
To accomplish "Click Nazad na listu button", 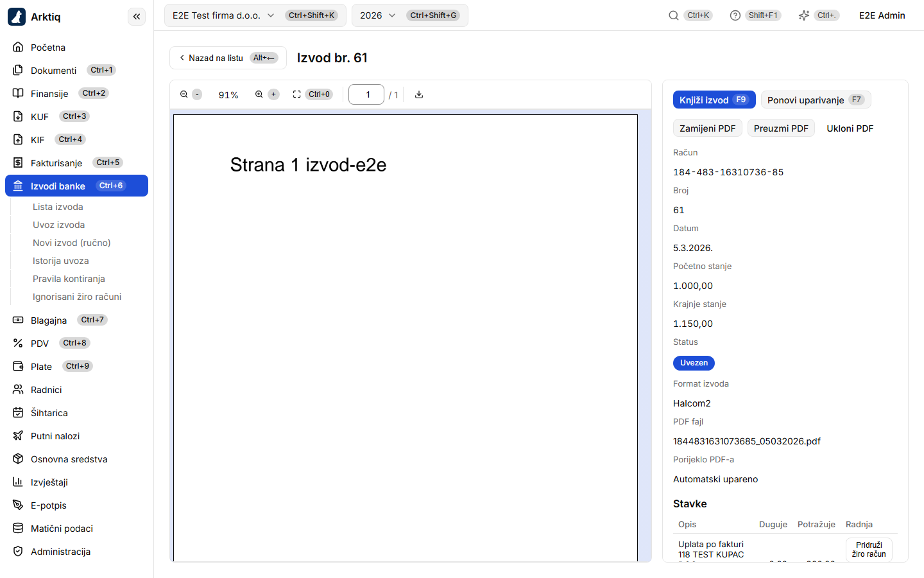I will [x=228, y=58].
